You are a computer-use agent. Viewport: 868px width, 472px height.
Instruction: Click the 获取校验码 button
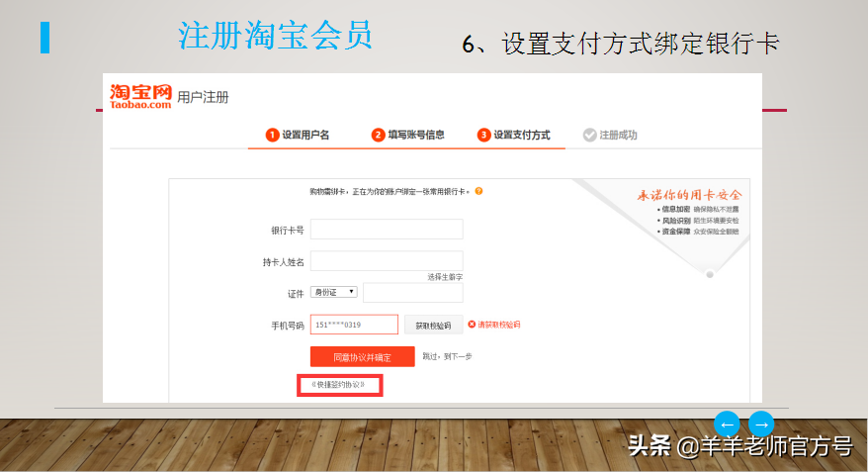point(433,326)
